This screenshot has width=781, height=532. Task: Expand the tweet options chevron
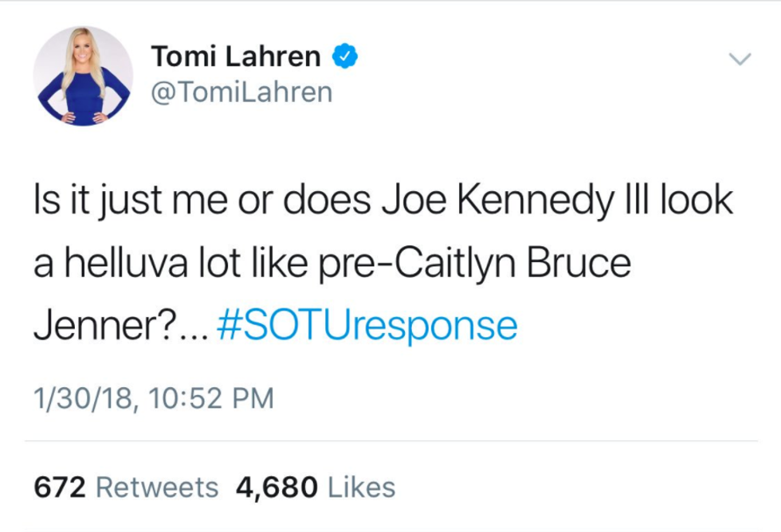click(740, 59)
